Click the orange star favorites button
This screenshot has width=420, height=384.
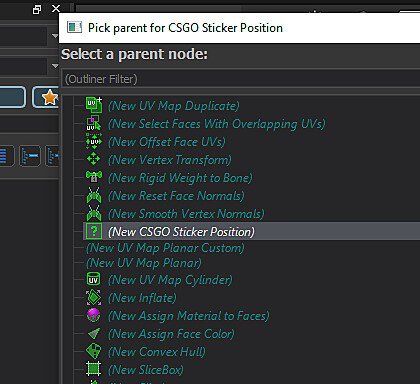pos(46,97)
